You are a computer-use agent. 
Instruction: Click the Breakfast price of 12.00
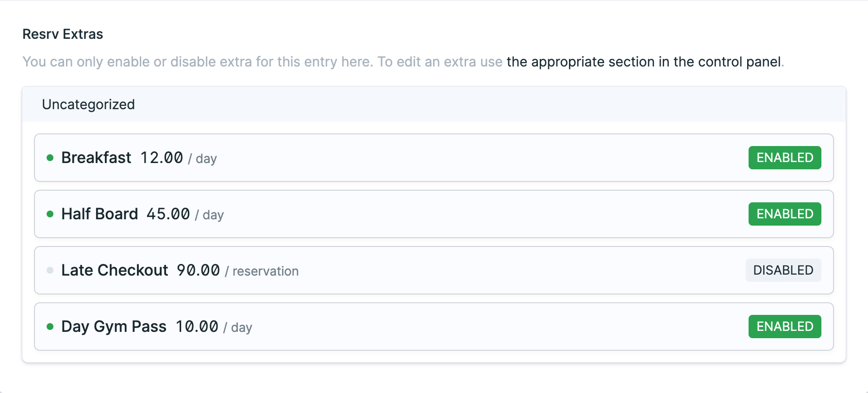pyautogui.click(x=162, y=158)
